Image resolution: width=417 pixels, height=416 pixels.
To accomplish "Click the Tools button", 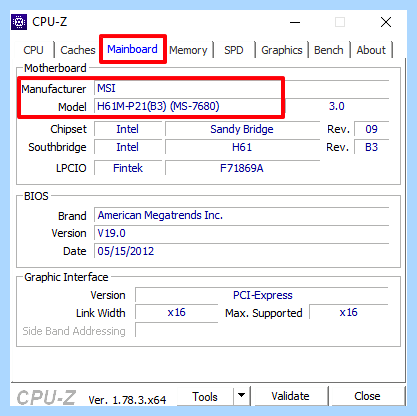I will tap(205, 396).
